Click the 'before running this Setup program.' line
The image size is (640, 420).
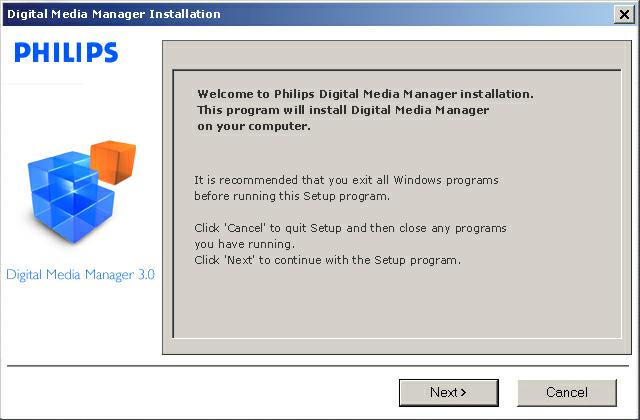click(x=292, y=196)
